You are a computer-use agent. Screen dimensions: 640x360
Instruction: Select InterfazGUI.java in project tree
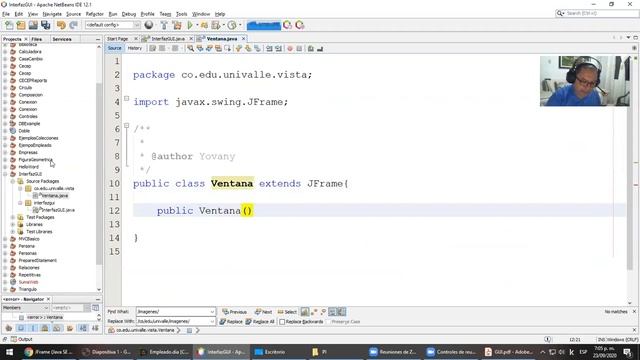(58, 210)
